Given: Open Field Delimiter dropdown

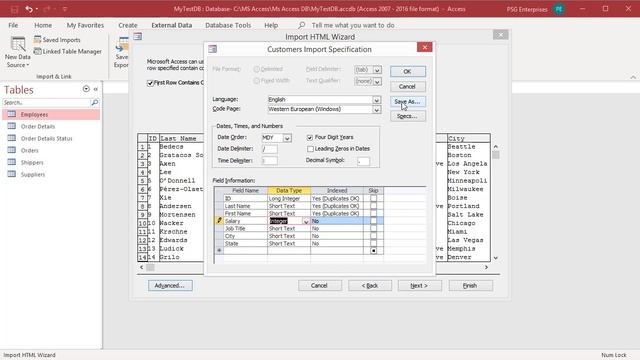Looking at the screenshot, I should point(377,70).
